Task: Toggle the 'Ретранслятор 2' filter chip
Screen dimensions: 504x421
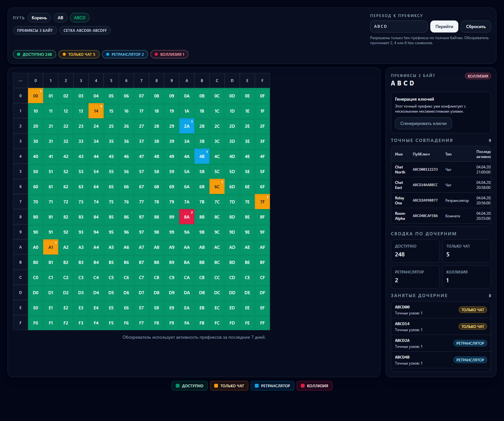Action: tap(125, 54)
